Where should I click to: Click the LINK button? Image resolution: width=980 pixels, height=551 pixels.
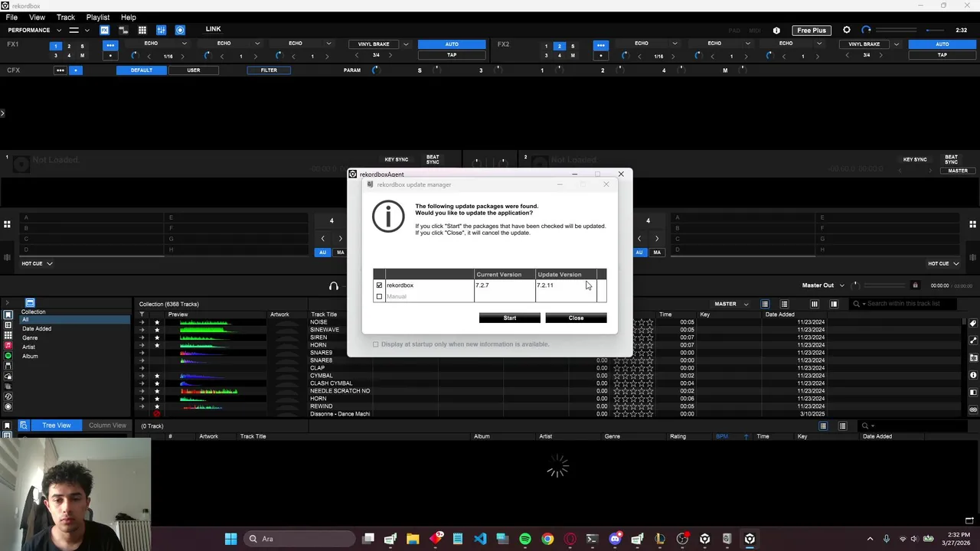(213, 29)
